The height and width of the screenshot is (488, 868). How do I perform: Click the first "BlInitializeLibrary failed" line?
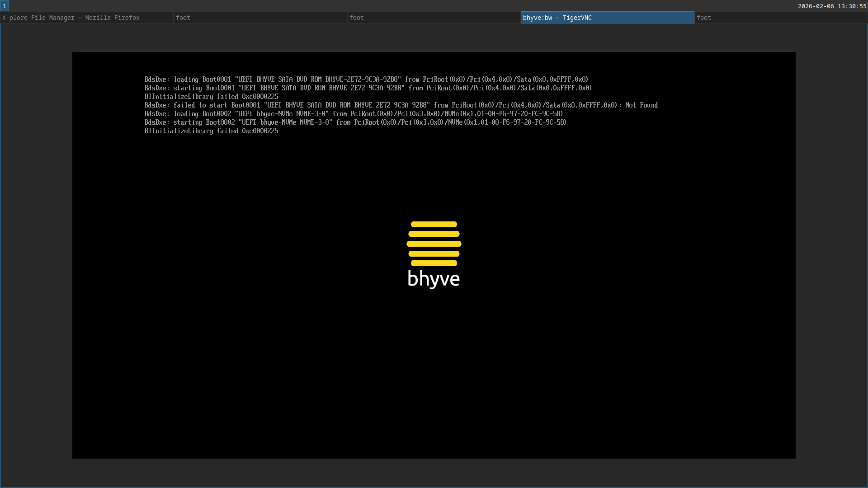coord(211,97)
